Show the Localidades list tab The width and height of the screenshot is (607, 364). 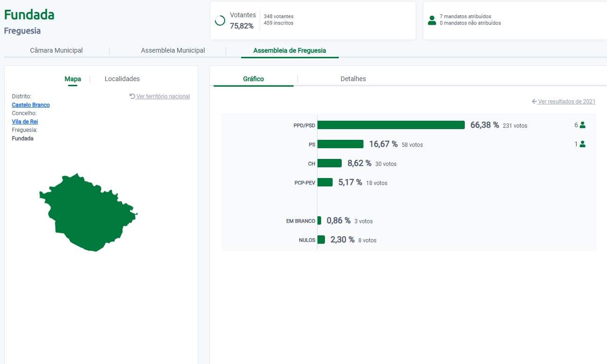pos(122,79)
